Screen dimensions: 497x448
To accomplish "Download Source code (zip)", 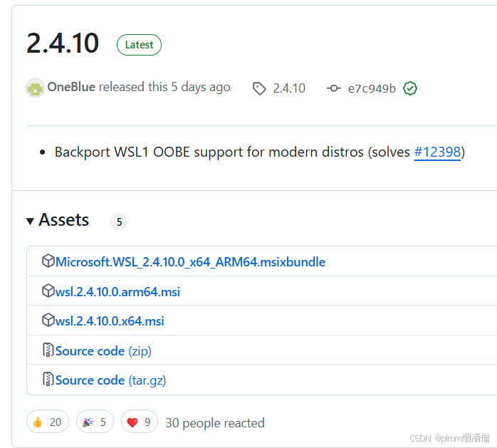I will (103, 351).
